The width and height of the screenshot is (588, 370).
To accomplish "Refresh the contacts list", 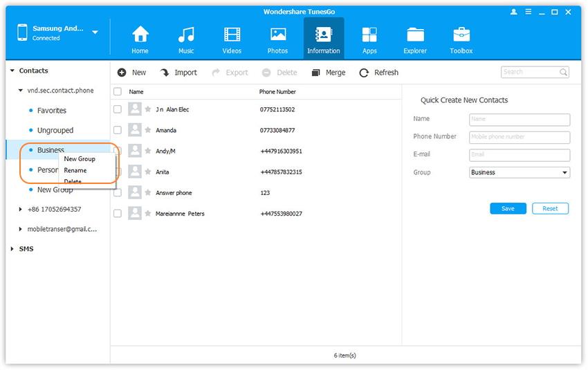I will pos(364,73).
